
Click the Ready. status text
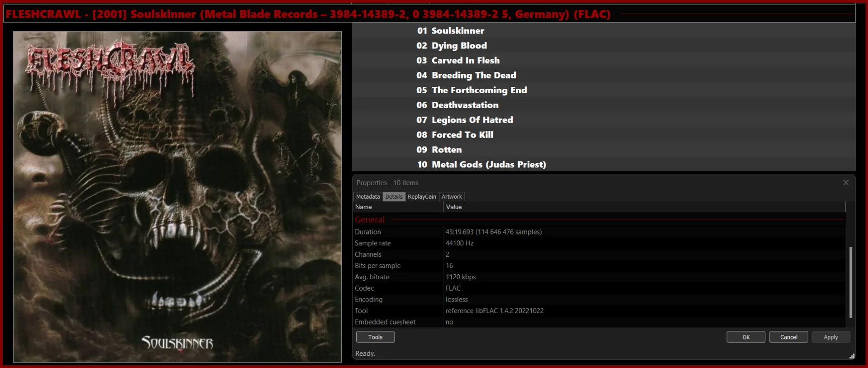[x=365, y=354]
